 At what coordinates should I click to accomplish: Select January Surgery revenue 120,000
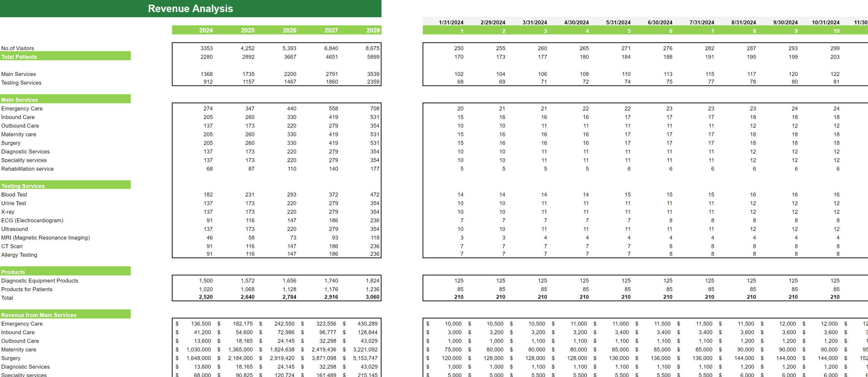click(452, 358)
